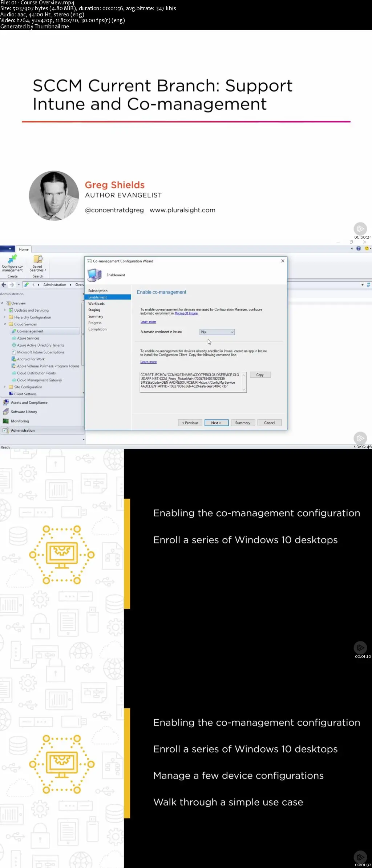Open the blue application menu dropdown
This screenshot has width=372, height=868.
(7, 249)
